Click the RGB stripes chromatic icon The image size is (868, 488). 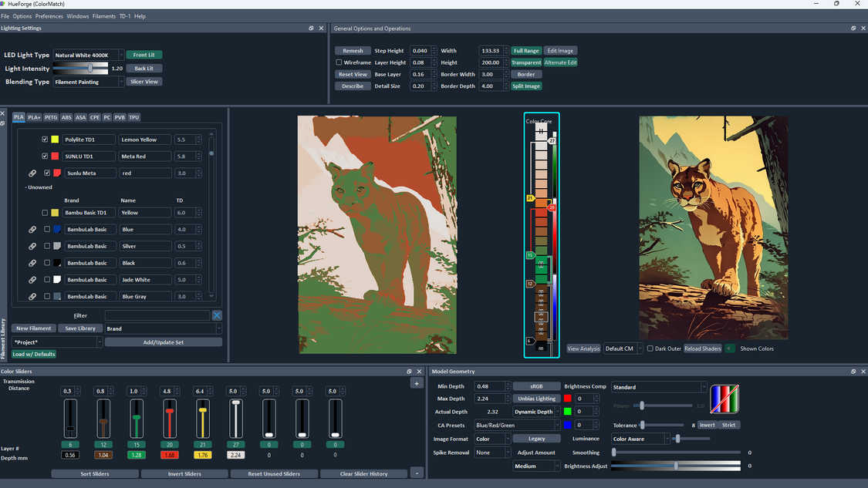click(724, 399)
